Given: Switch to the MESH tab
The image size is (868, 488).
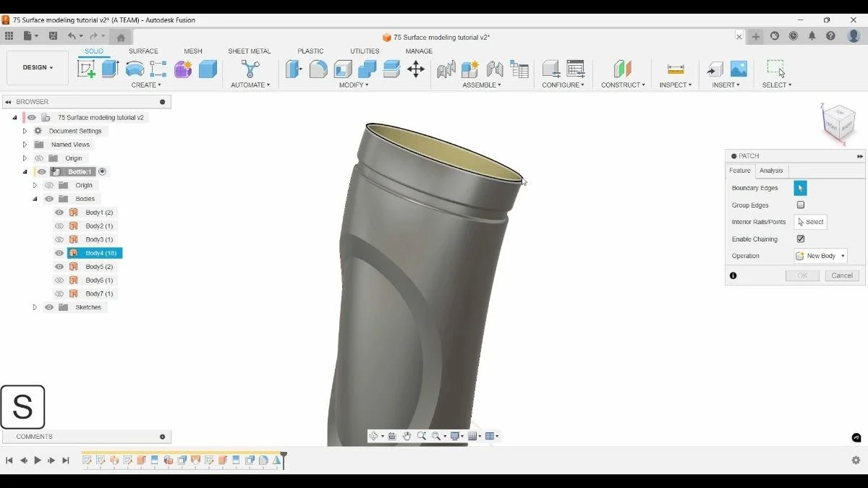Looking at the screenshot, I should [x=193, y=51].
